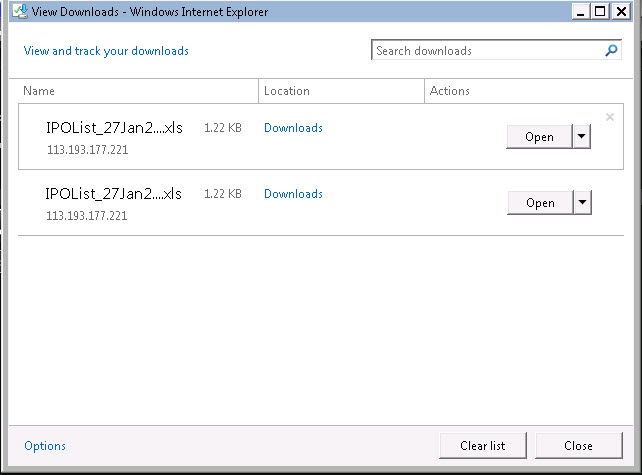Click the Clear list button
The image size is (642, 475).
pyautogui.click(x=483, y=446)
